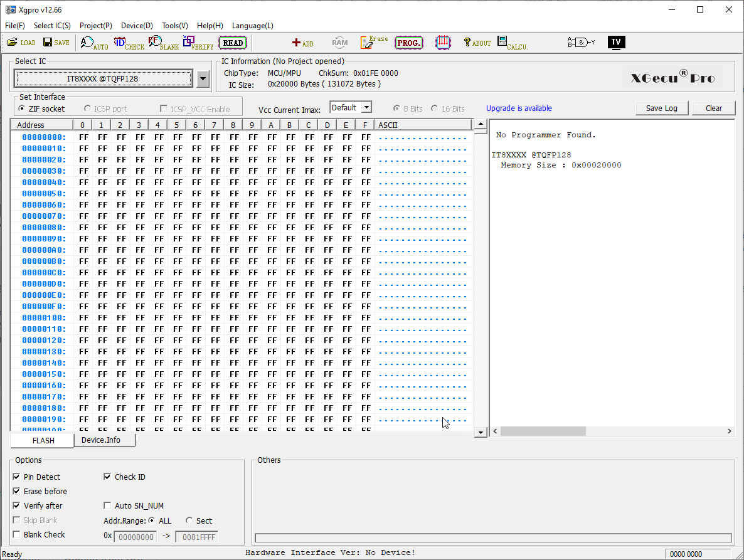Select the Sect address range radio

coord(189,520)
